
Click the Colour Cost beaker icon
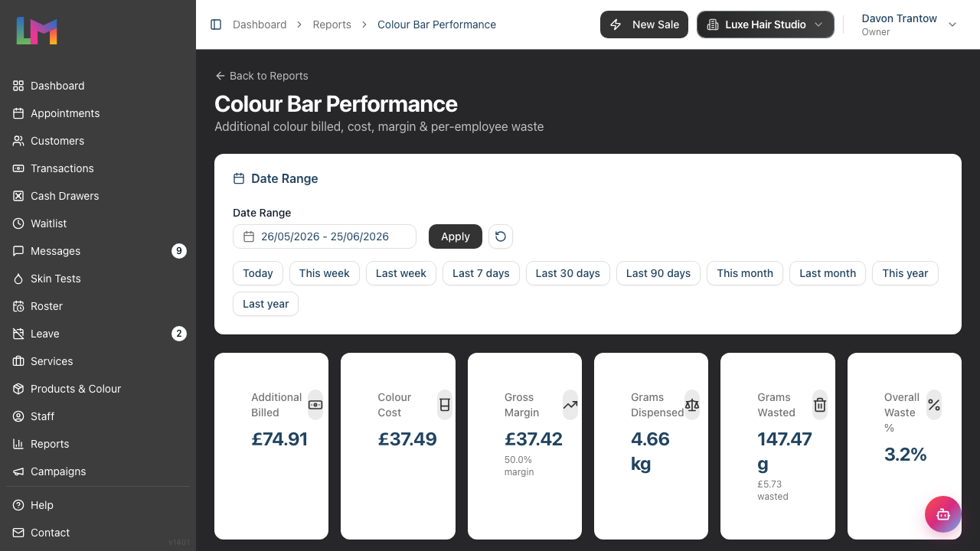(445, 405)
